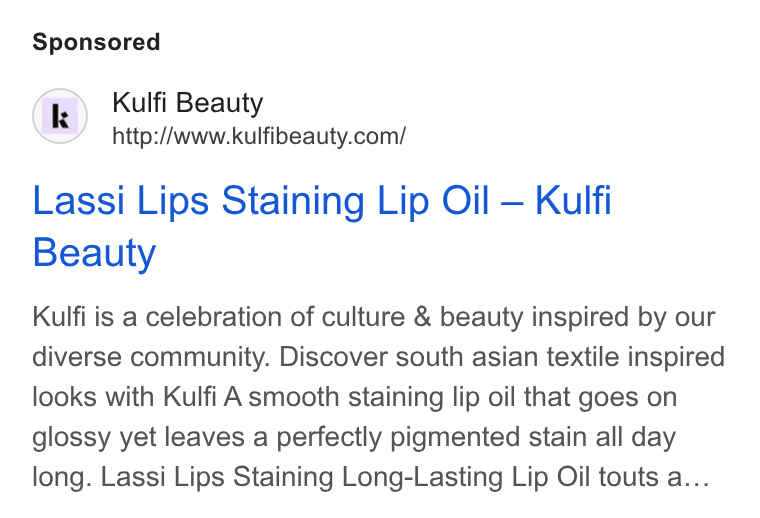Viewport: 760px width, 518px height.
Task: Click "Lip Oil" in the blue headline
Action: pyautogui.click(x=433, y=200)
